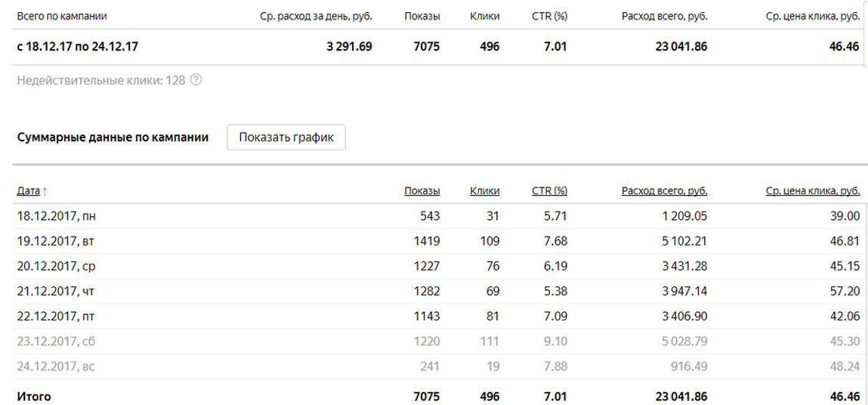Click the date range с 18.12.17 по 24.12.17
The width and height of the screenshot is (868, 405).
pyautogui.click(x=77, y=46)
